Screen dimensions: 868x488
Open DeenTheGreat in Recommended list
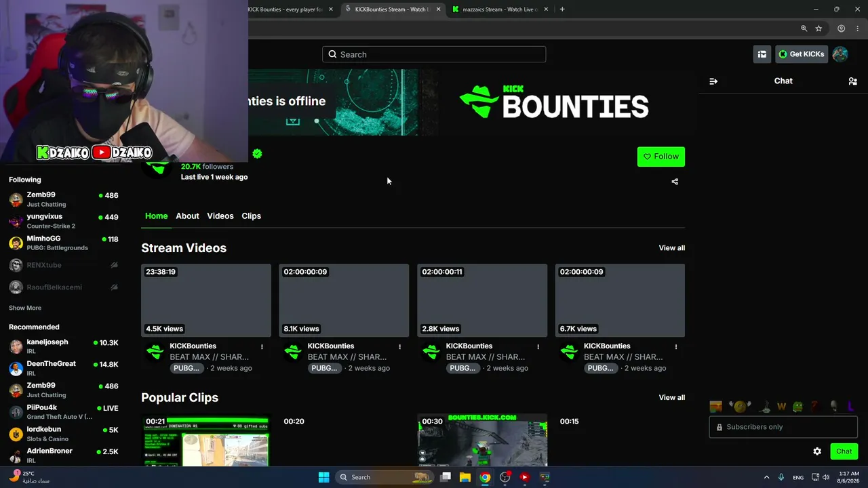coord(63,368)
